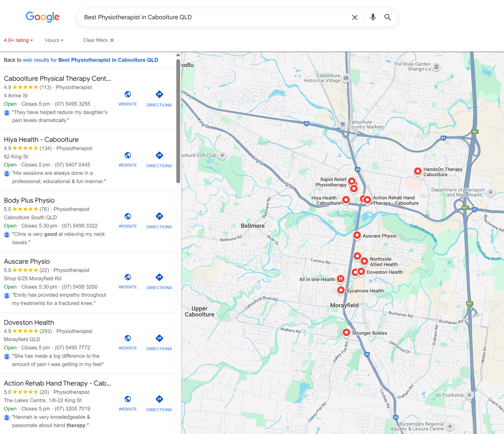Open the Auscare Physio listing title
The height and width of the screenshot is (434, 504).
[x=27, y=261]
